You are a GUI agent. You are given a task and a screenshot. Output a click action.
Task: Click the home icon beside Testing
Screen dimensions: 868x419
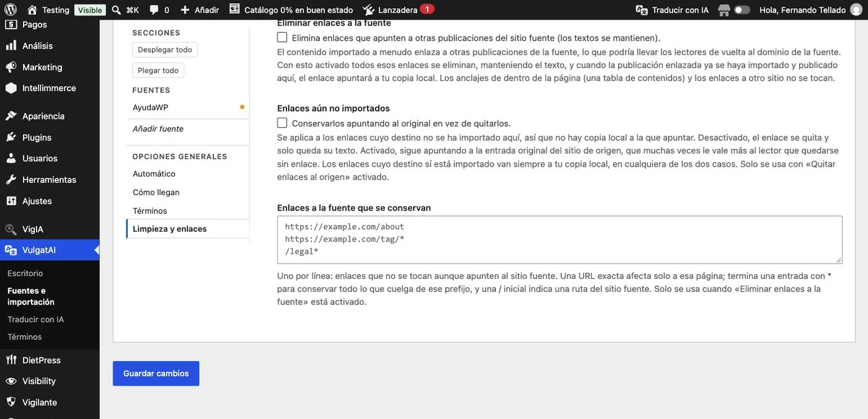pos(32,10)
